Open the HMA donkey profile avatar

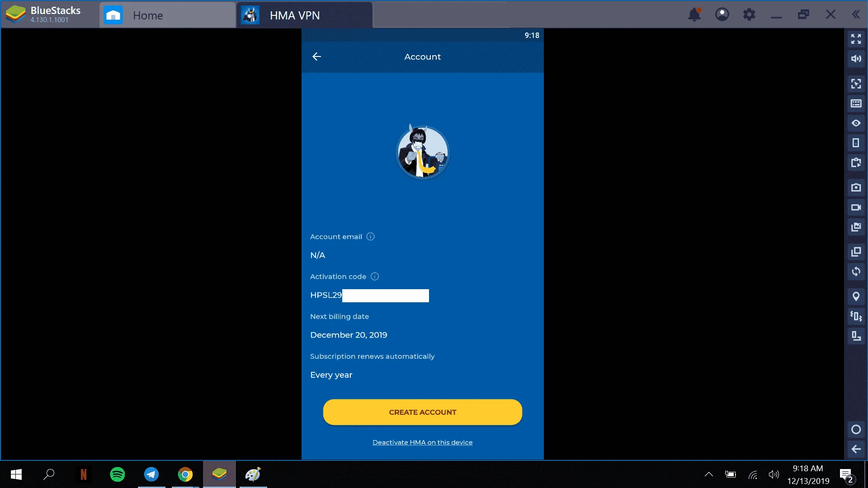coord(423,152)
